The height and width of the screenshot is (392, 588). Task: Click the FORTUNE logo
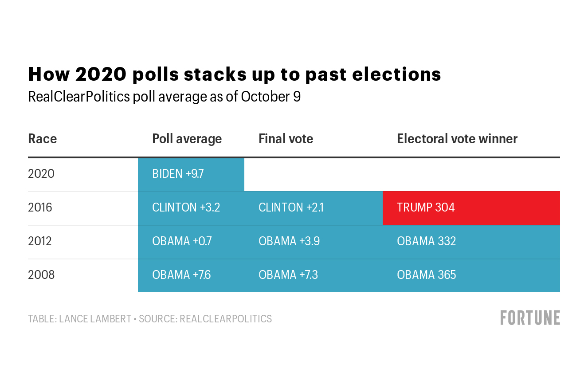530,318
